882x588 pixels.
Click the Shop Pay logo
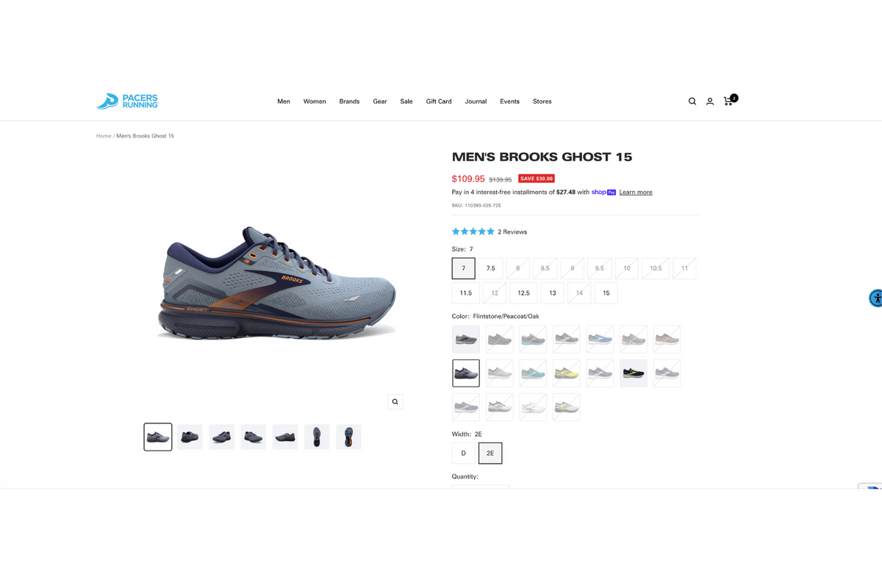pos(603,192)
